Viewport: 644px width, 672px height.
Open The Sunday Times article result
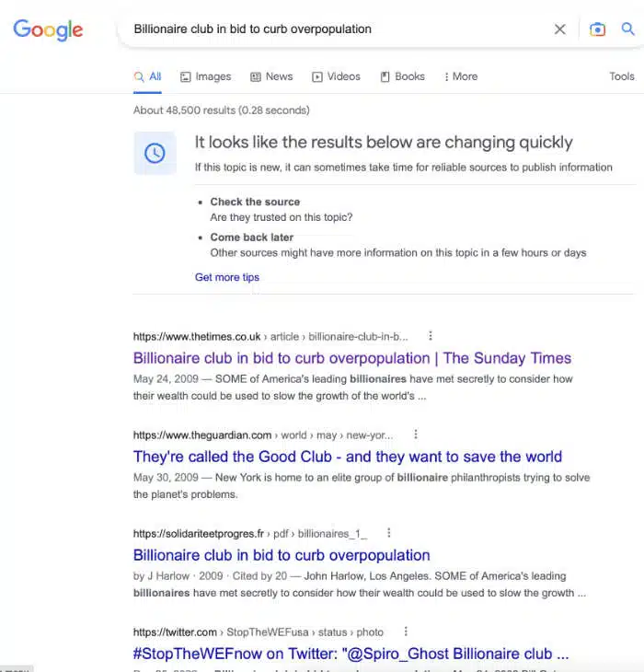click(x=352, y=358)
